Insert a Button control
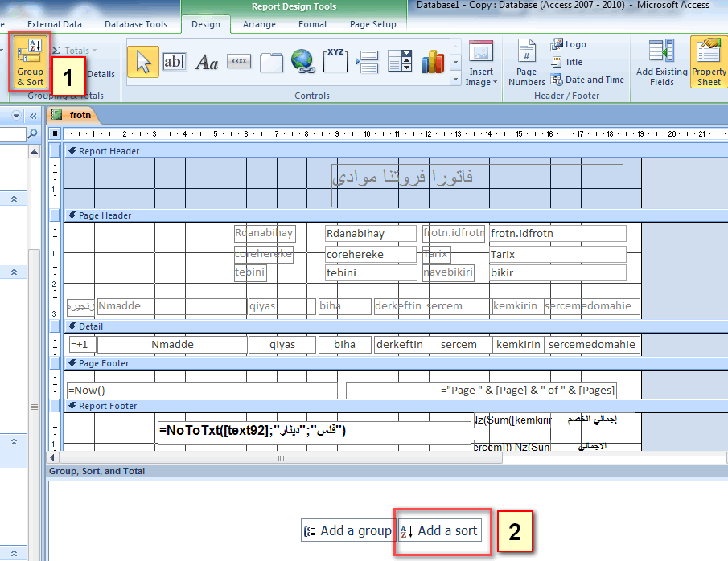Viewport: 728px width, 561px height. point(239,61)
